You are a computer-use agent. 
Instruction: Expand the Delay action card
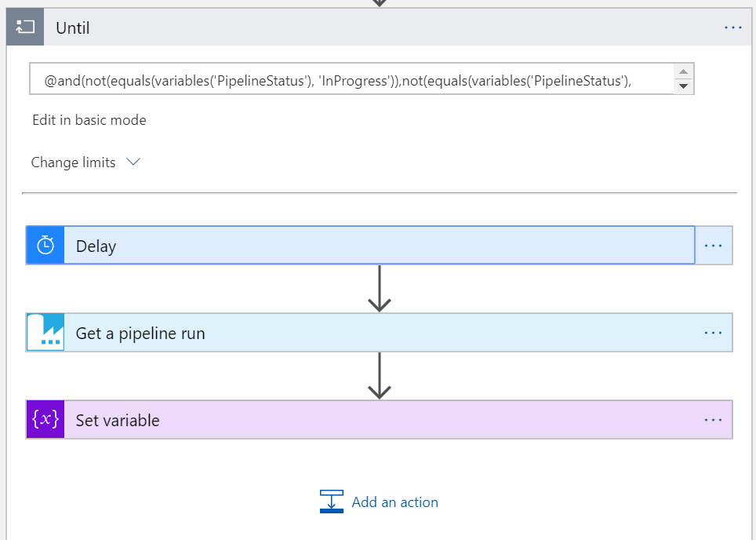380,245
